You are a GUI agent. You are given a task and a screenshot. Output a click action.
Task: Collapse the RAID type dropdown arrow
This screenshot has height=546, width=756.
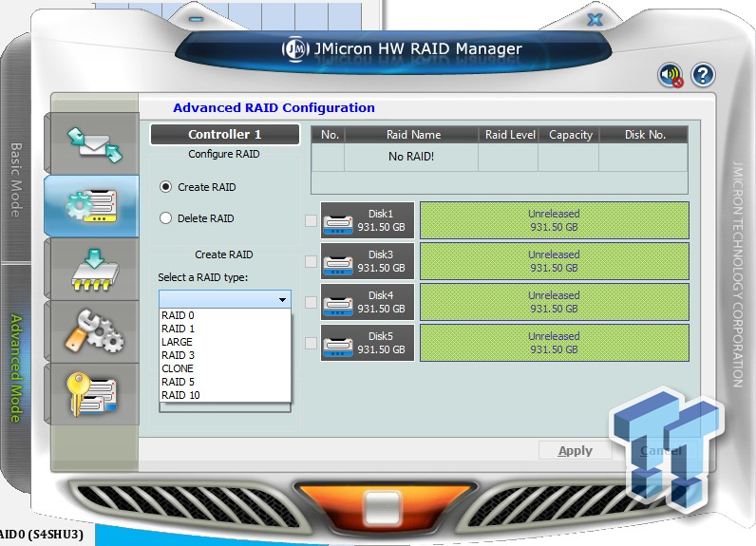coord(282,300)
